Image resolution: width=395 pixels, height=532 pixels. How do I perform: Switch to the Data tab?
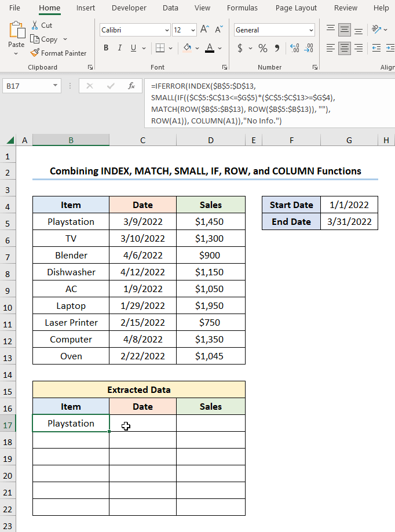(x=170, y=8)
